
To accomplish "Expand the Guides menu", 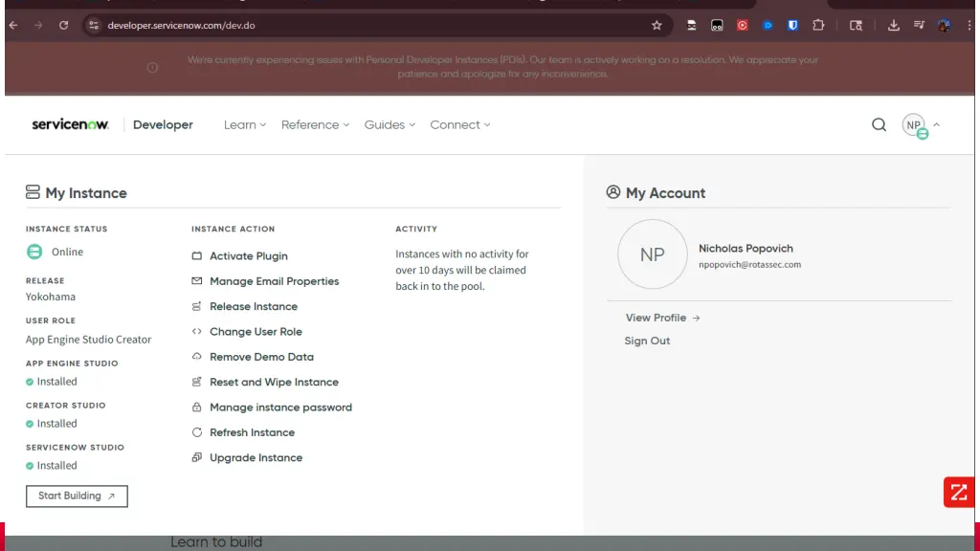I will (x=390, y=125).
